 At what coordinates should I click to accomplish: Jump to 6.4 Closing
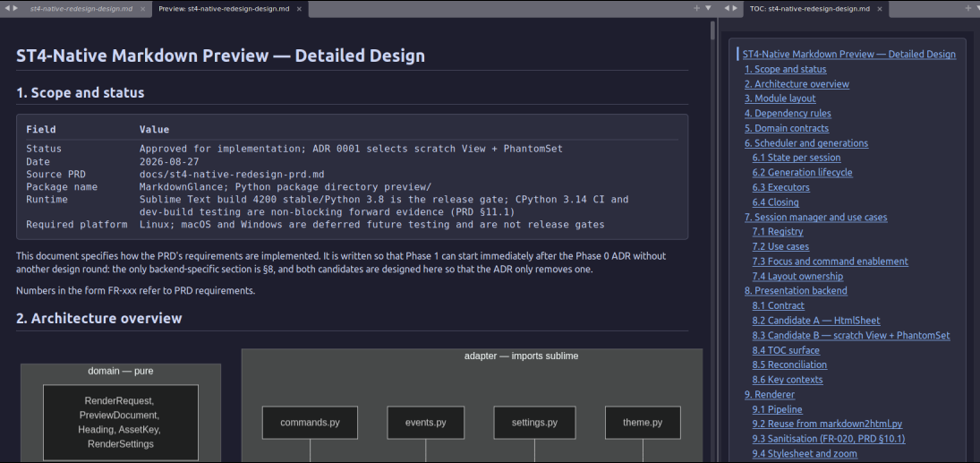pyautogui.click(x=776, y=202)
